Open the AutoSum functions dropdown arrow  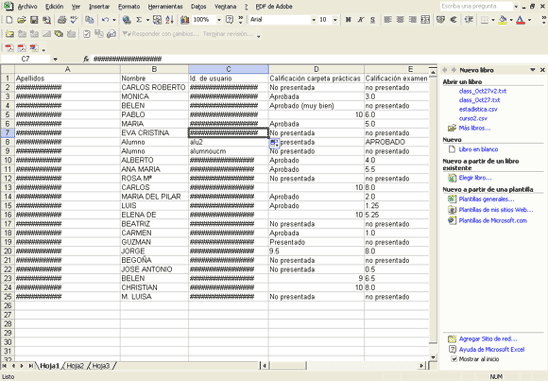(x=147, y=20)
